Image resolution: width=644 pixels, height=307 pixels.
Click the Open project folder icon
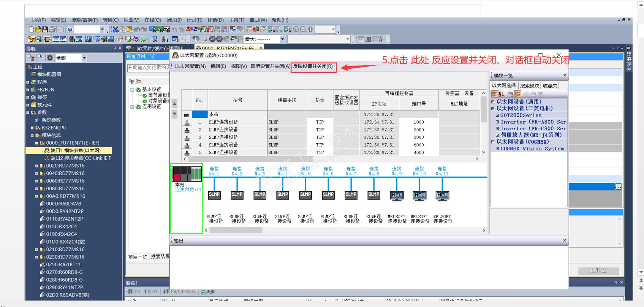(x=38, y=29)
